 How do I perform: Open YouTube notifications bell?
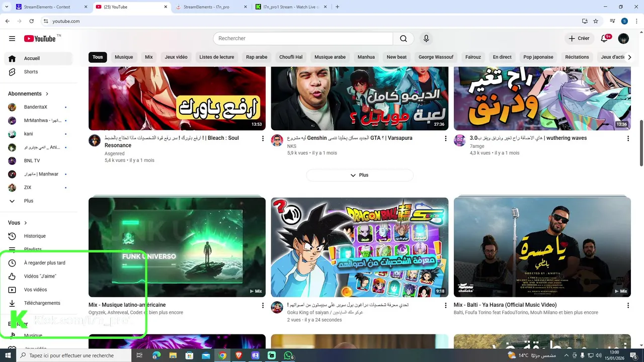point(605,39)
